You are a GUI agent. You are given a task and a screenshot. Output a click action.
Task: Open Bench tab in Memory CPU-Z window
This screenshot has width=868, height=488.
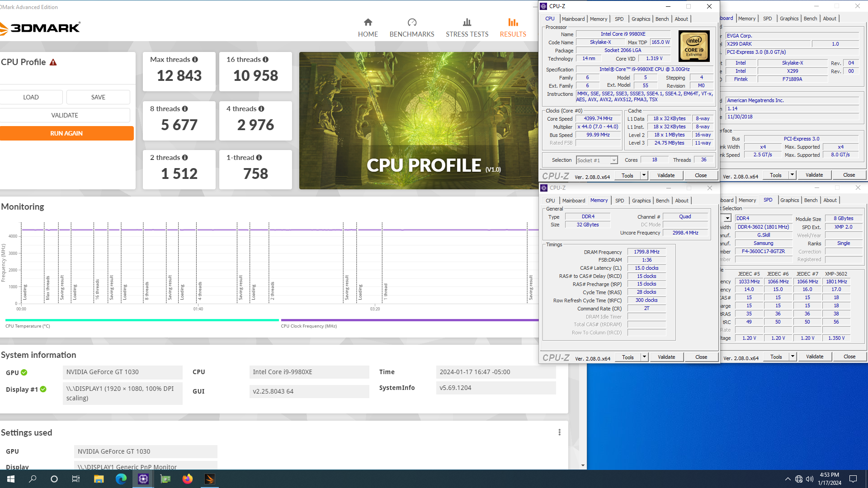pos(662,201)
